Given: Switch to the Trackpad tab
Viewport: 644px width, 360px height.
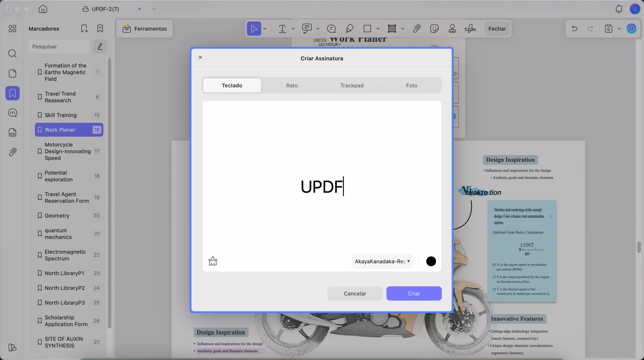Looking at the screenshot, I should 352,85.
